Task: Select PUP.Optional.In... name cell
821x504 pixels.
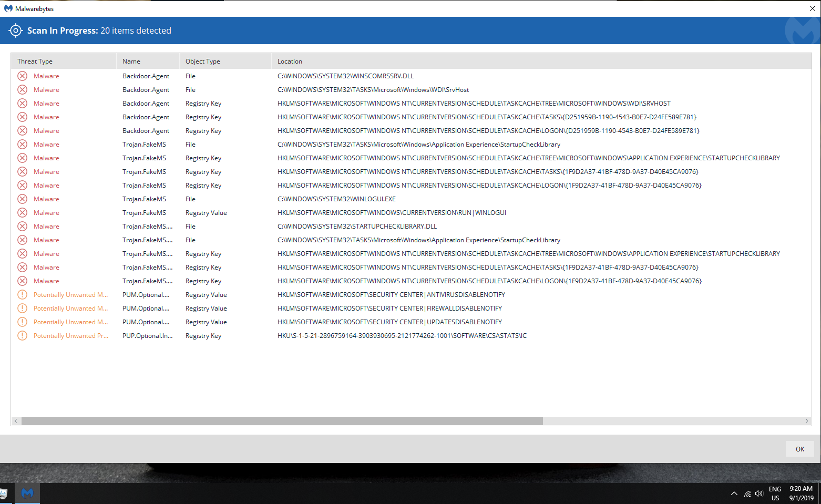Action: [147, 336]
